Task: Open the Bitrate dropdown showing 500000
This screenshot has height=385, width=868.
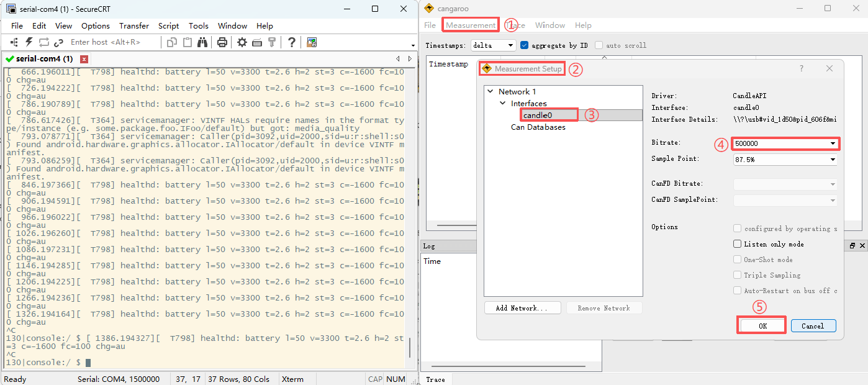Action: tap(785, 143)
